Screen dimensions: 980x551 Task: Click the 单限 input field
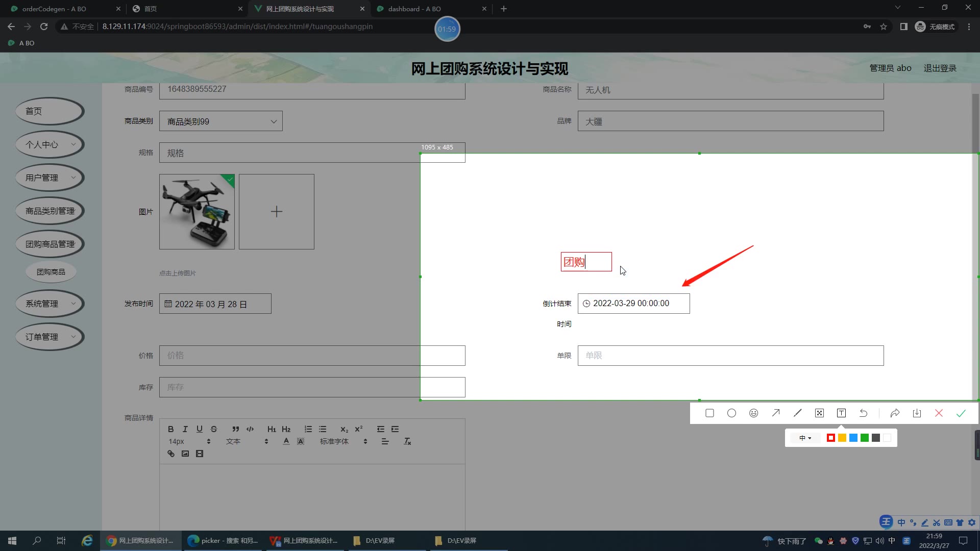coord(730,356)
